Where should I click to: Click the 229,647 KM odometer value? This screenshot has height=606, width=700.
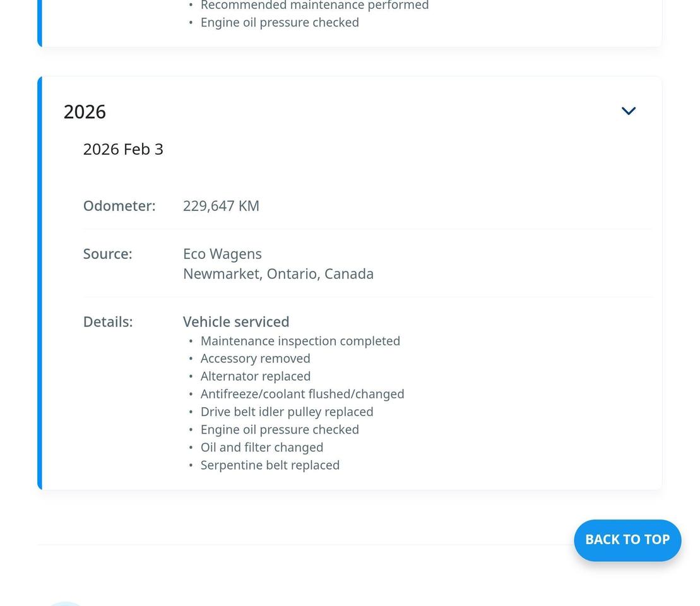point(221,206)
